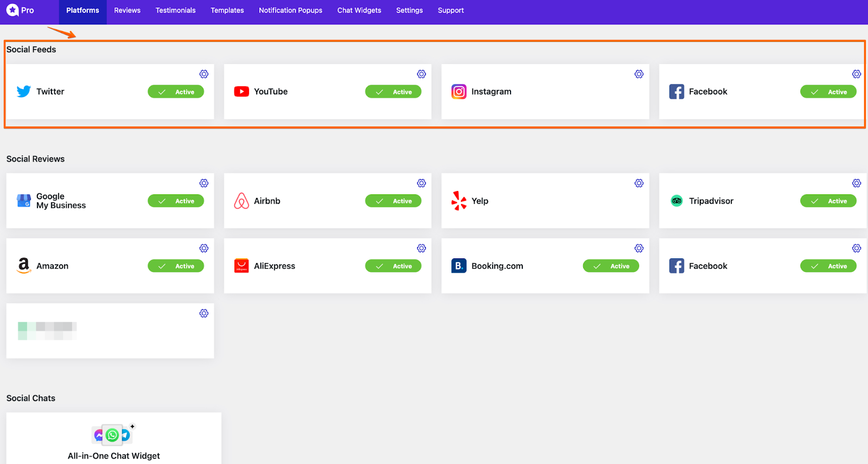Screen dimensions: 868x464
Task: Open Yelp card settings gear
Action: coord(639,183)
